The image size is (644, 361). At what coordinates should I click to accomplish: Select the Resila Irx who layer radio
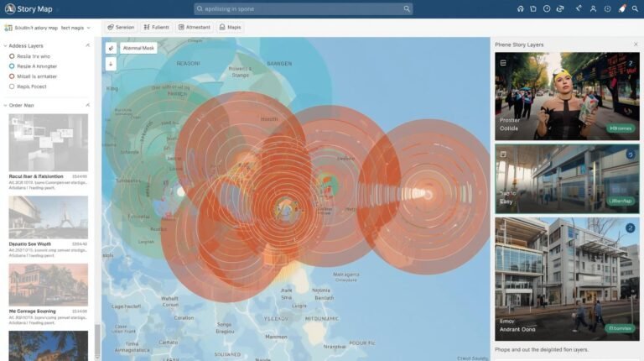(x=12, y=56)
